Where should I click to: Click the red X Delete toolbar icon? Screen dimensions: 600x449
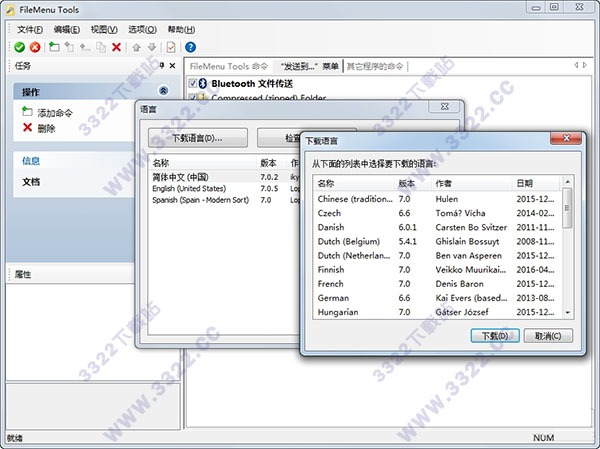[x=116, y=47]
